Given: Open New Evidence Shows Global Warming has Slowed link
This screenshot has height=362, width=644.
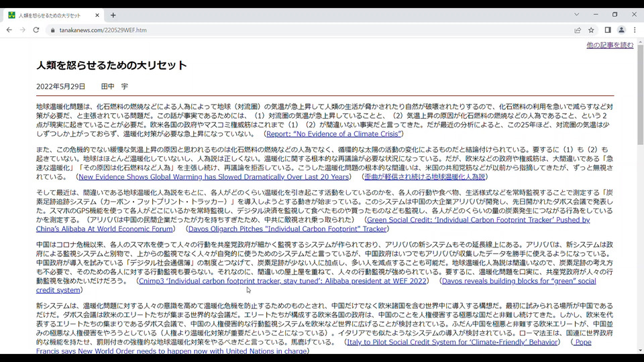Looking at the screenshot, I should coord(213,177).
